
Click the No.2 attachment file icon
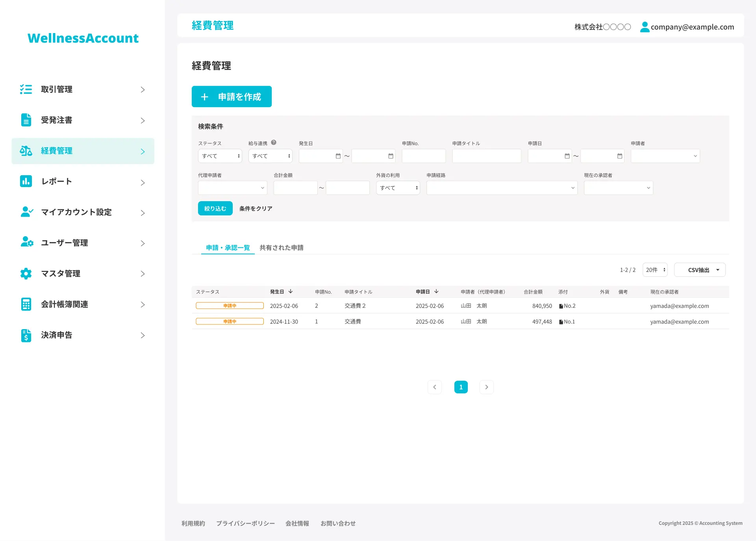pyautogui.click(x=561, y=306)
